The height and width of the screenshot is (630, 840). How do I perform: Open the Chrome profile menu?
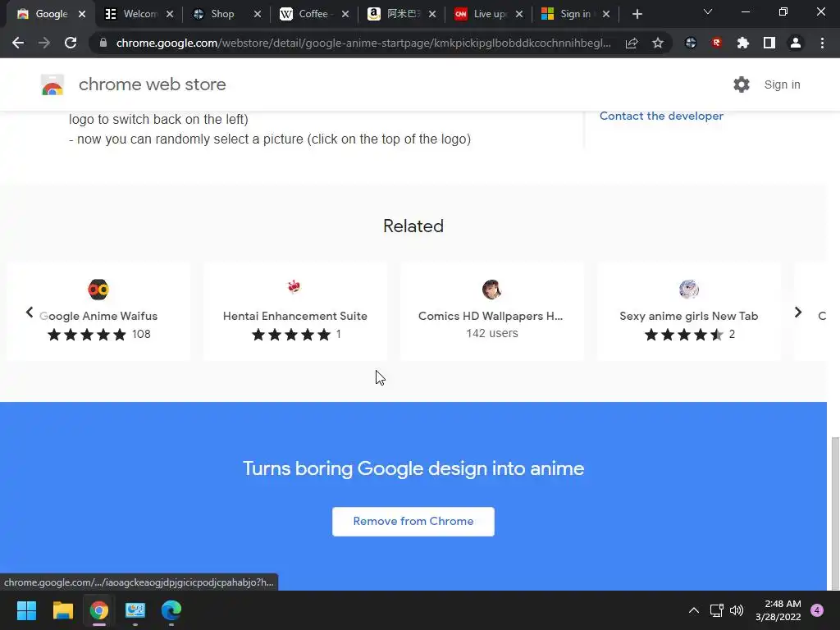click(x=796, y=43)
